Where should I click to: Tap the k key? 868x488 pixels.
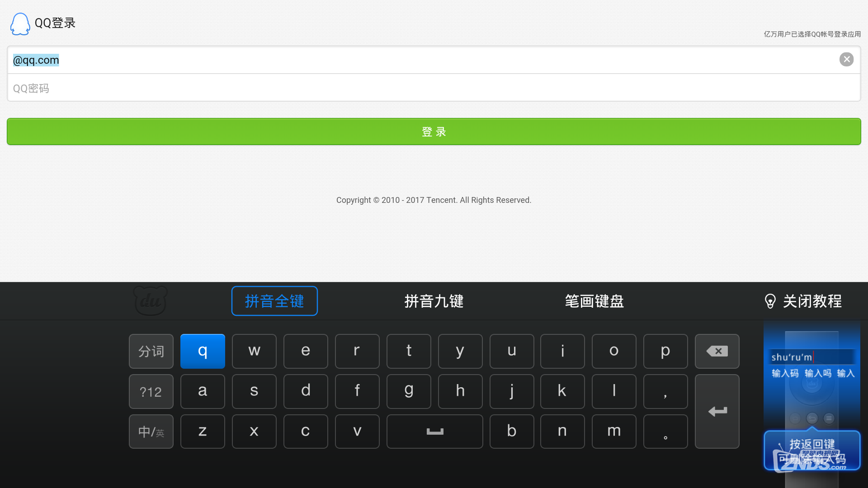(562, 391)
